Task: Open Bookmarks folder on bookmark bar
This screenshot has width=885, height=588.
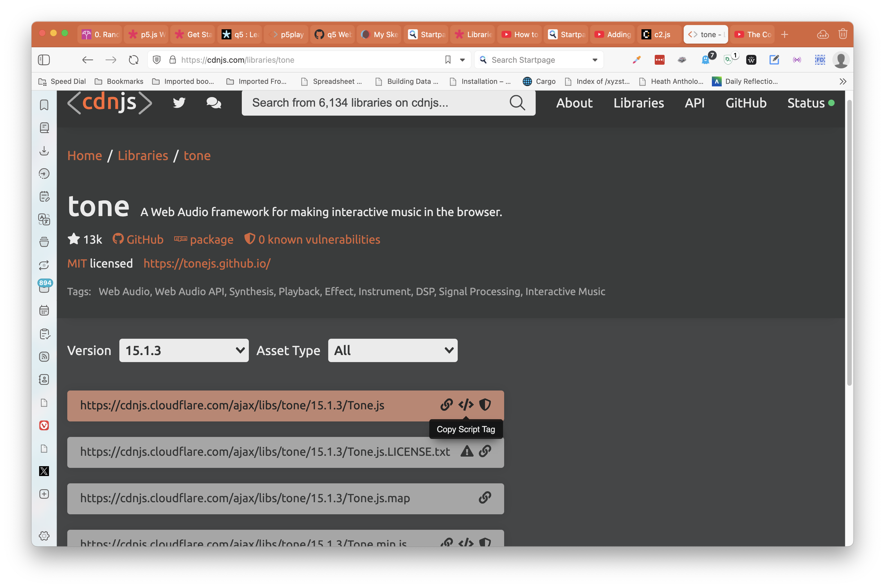Action: (119, 81)
